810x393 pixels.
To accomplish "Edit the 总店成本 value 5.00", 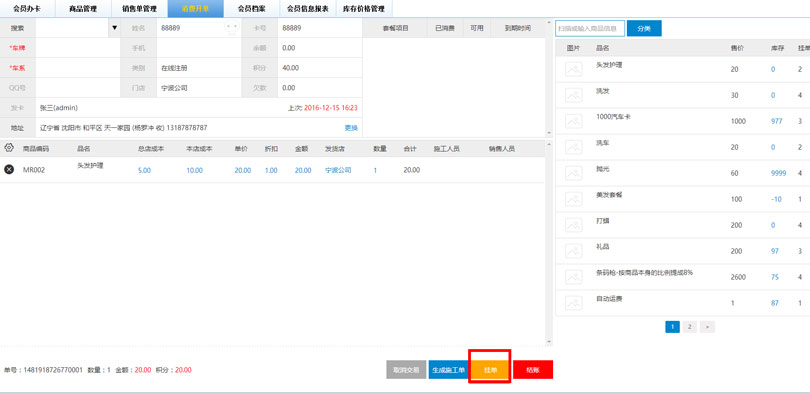I will tap(144, 170).
